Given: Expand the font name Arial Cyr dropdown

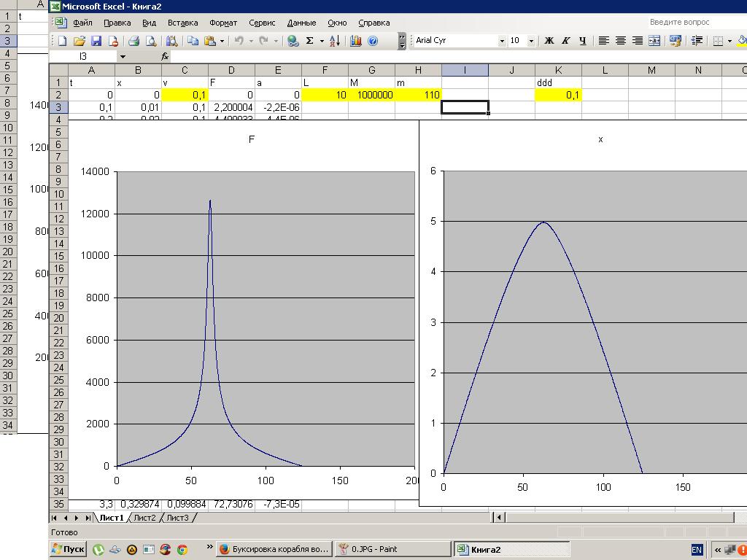Looking at the screenshot, I should pyautogui.click(x=502, y=41).
